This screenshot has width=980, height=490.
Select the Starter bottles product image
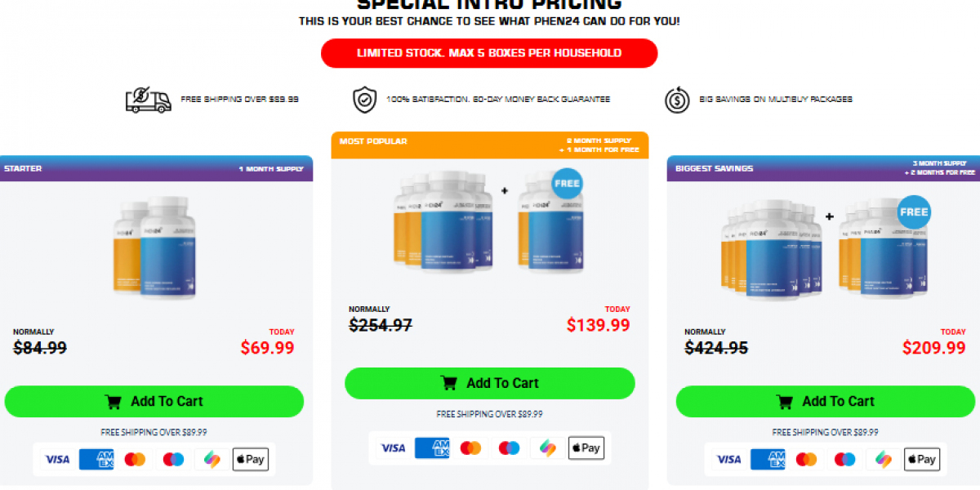pyautogui.click(x=154, y=247)
